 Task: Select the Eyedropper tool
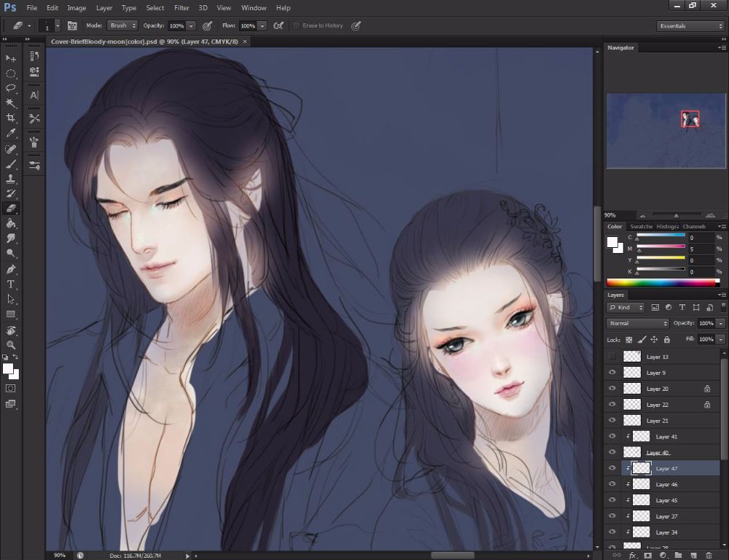tap(11, 133)
